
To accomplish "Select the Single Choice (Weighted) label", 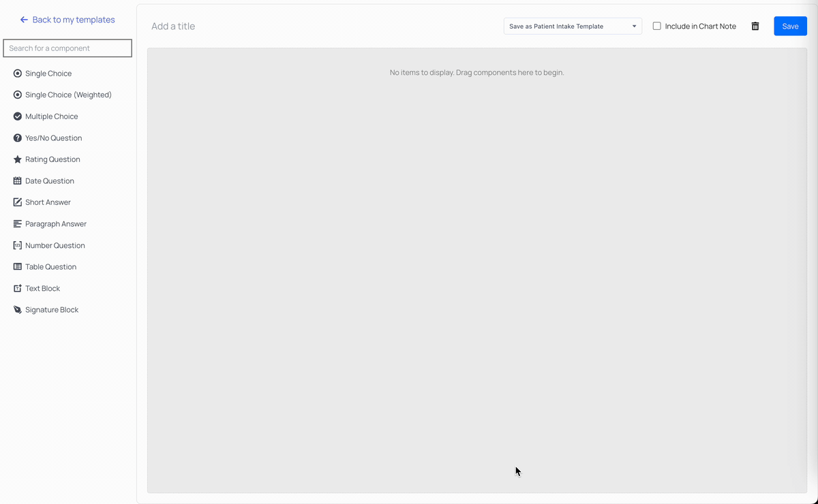I will (x=68, y=95).
